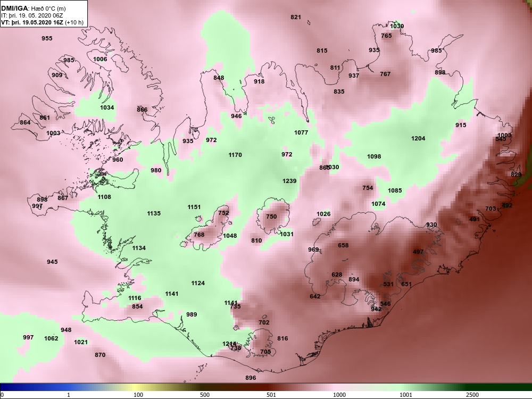Click the number 960 on the map
Image resolution: width=532 pixels, height=399 pixels.
tap(118, 160)
